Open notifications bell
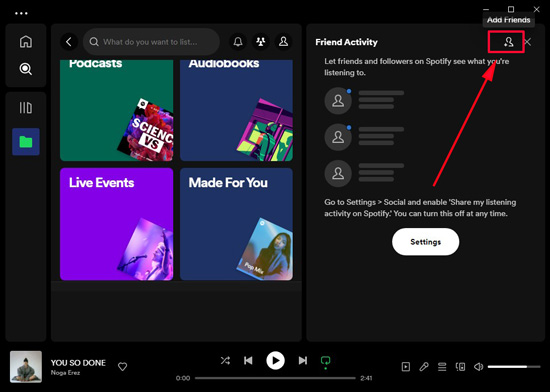 (x=238, y=42)
